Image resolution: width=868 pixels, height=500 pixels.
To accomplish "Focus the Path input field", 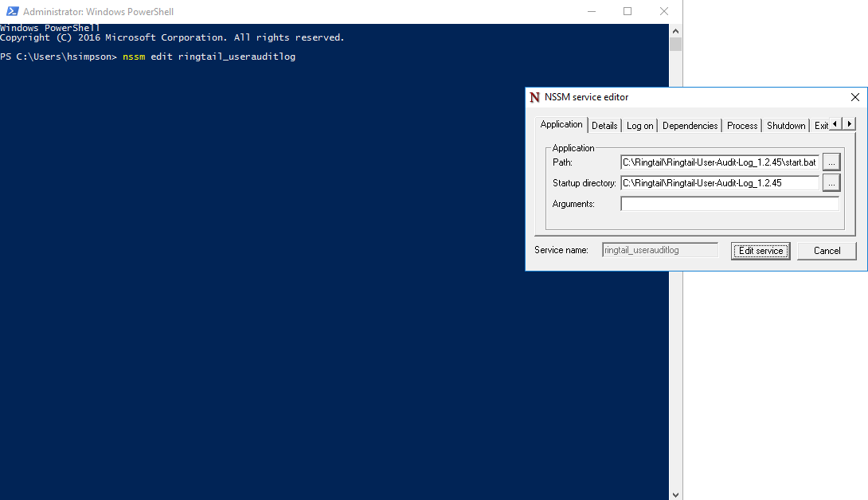I will pos(720,162).
